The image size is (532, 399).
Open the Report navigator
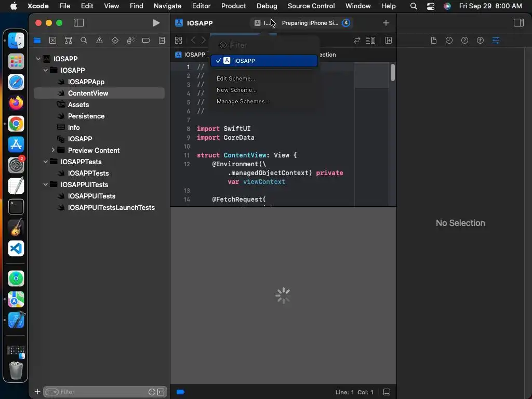pyautogui.click(x=162, y=41)
